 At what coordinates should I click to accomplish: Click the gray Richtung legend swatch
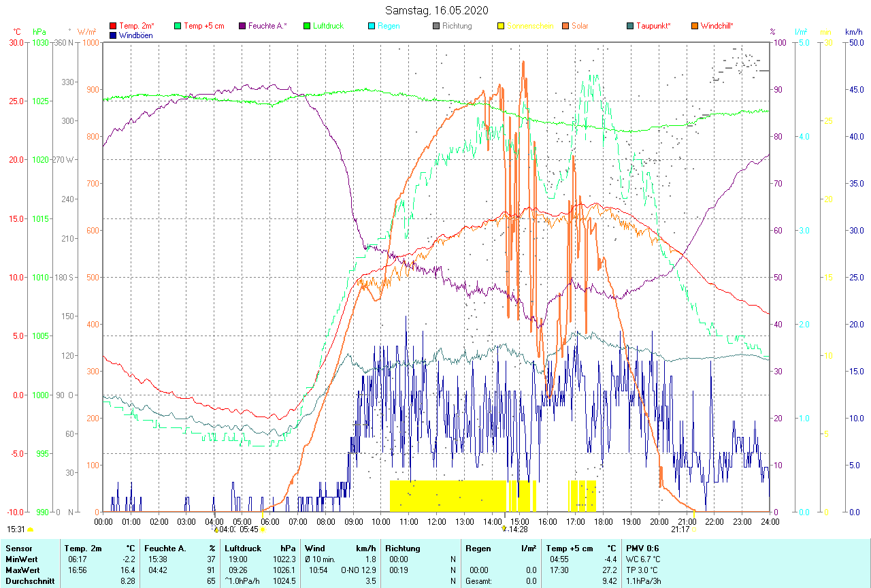(435, 26)
